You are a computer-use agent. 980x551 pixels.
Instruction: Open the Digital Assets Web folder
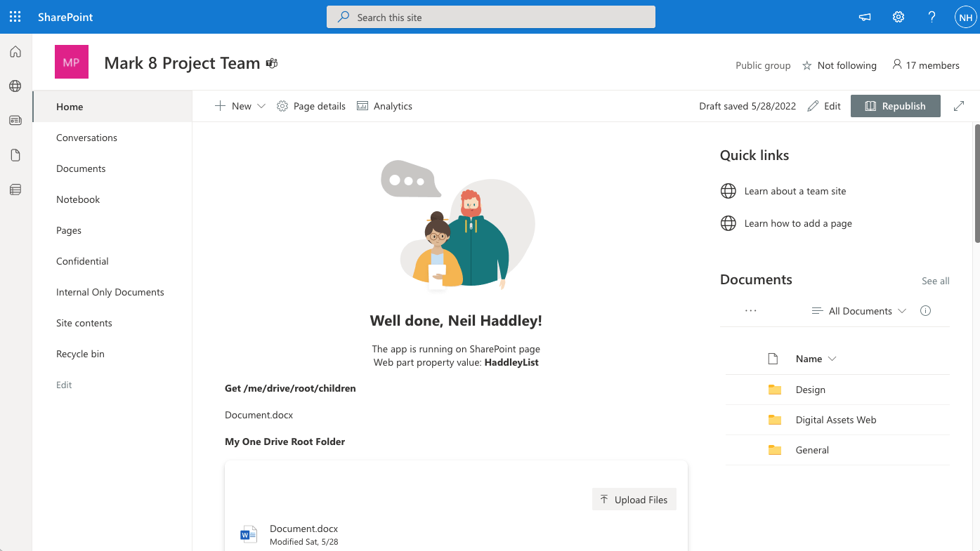pos(835,420)
